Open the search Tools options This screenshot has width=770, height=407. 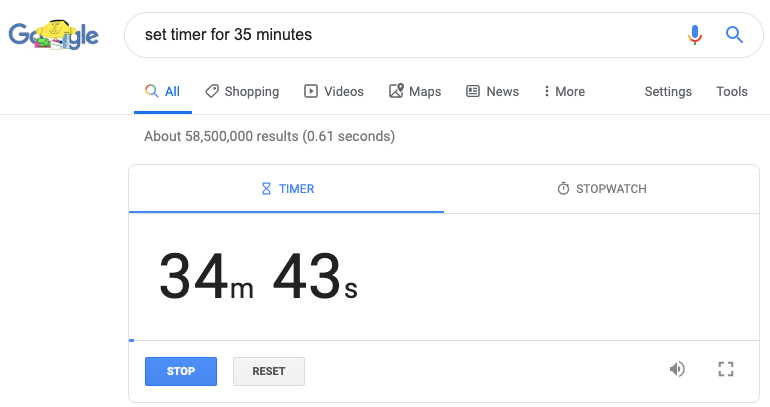(x=732, y=91)
